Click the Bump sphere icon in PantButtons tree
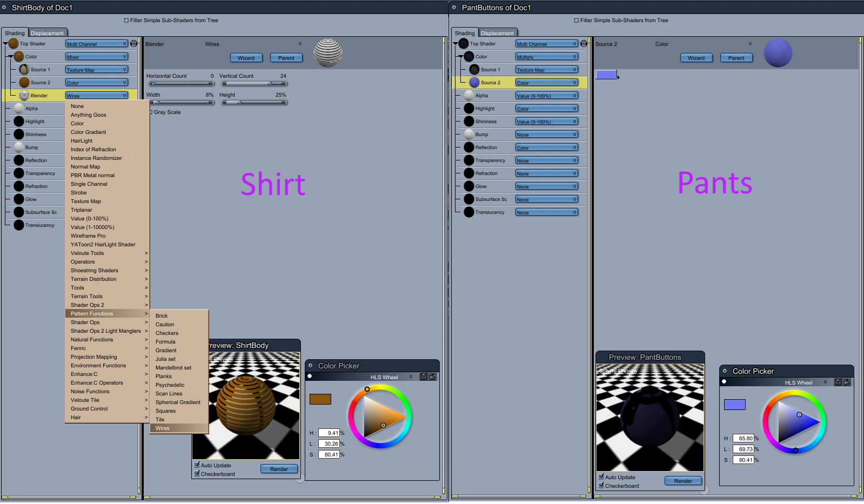This screenshot has height=504, width=864. [x=469, y=134]
